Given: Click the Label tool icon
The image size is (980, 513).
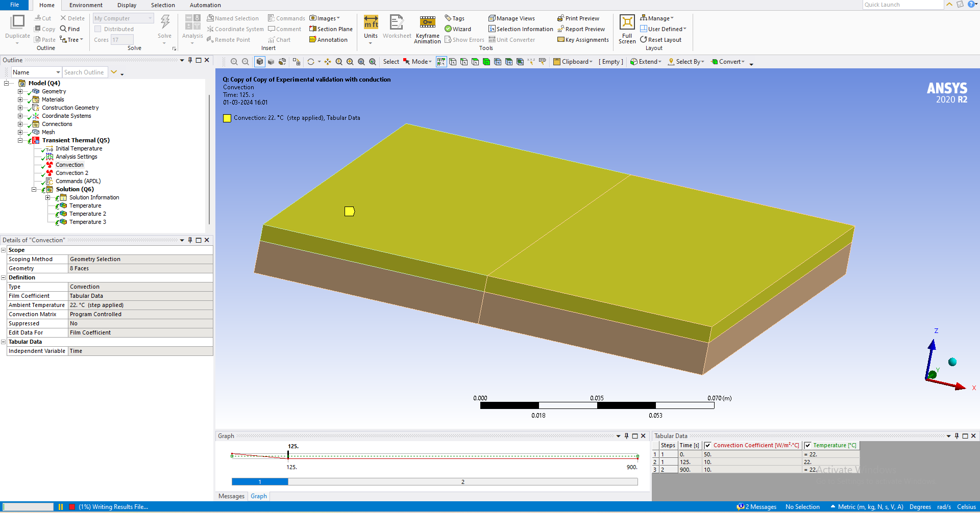Looking at the screenshot, I should 543,62.
